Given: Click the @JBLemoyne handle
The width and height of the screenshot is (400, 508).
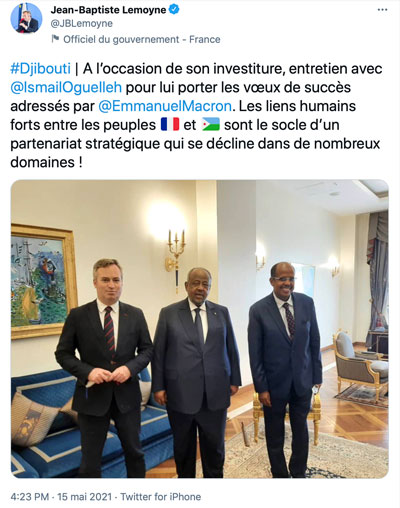Looking at the screenshot, I should tap(82, 24).
